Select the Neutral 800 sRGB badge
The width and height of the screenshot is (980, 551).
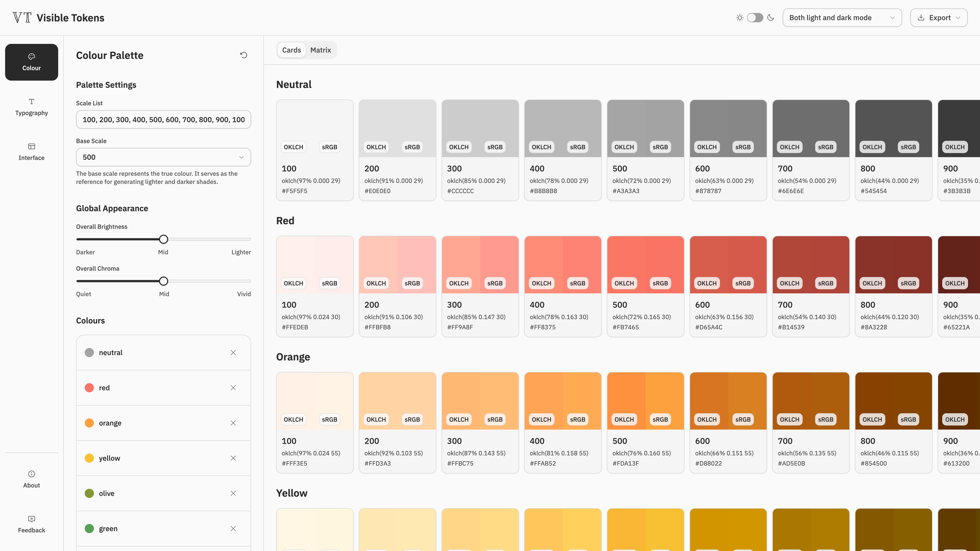click(908, 147)
